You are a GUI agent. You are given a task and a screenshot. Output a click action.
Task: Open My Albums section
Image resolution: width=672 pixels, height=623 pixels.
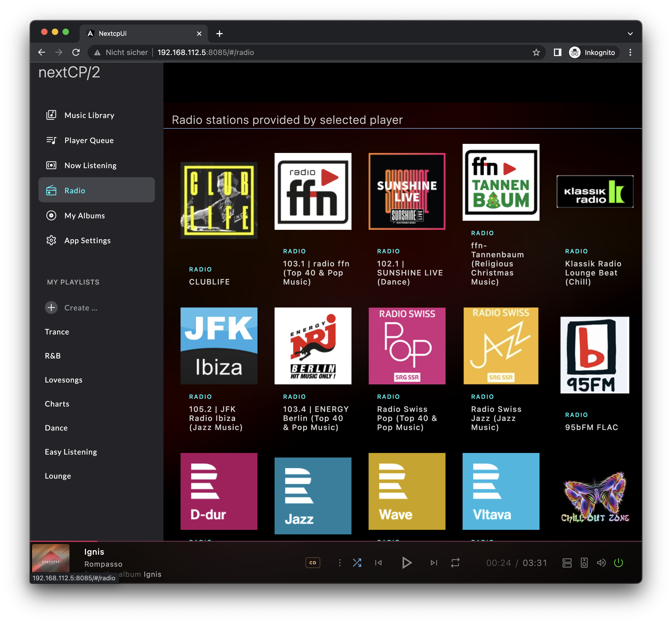[96, 215]
